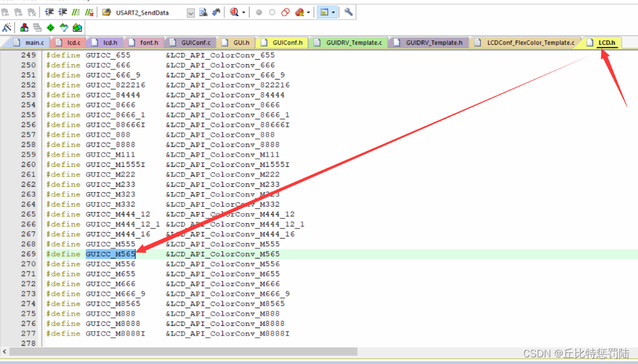Click GUICC_655 on line 249
The height and width of the screenshot is (364, 638).
[x=108, y=55]
